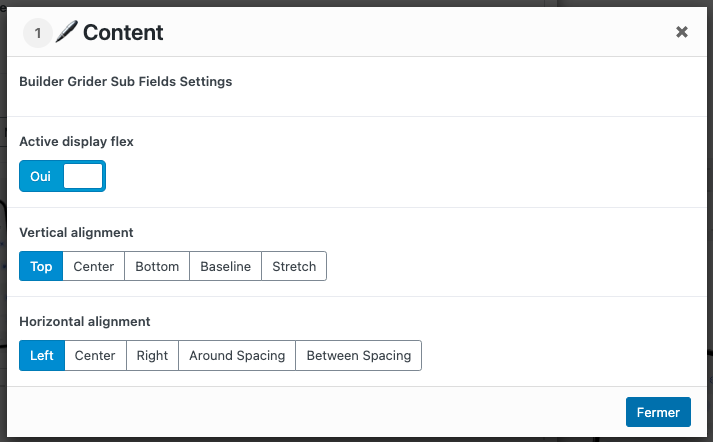Toggle the Active display flex switch

coord(62,176)
